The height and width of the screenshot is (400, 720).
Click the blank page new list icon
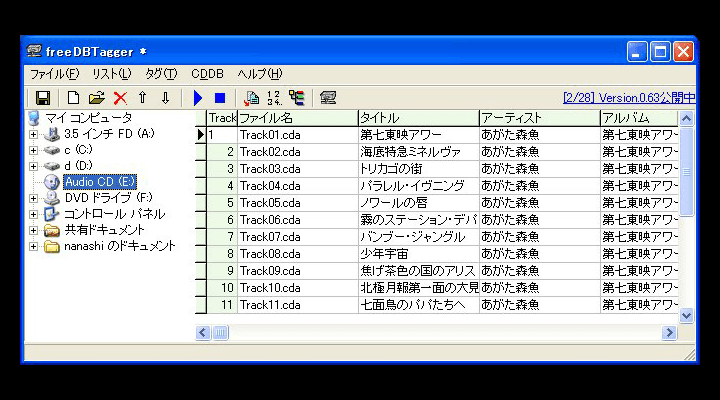(x=73, y=98)
